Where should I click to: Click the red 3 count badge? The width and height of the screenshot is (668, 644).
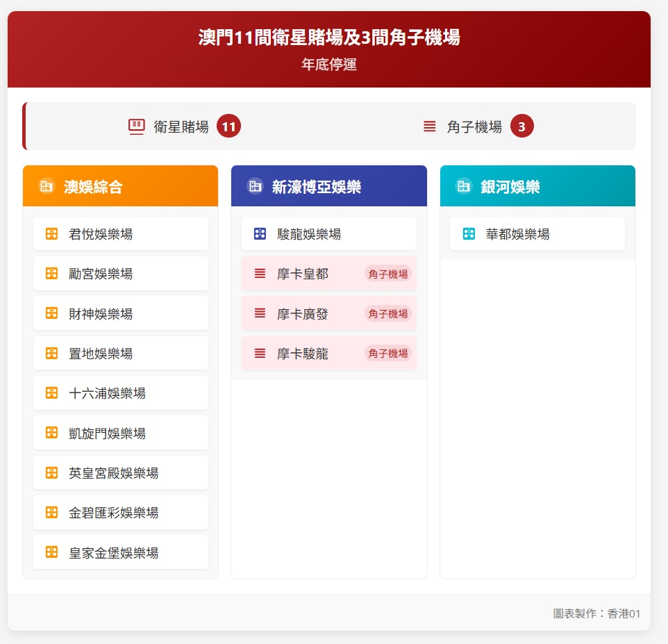(x=521, y=126)
